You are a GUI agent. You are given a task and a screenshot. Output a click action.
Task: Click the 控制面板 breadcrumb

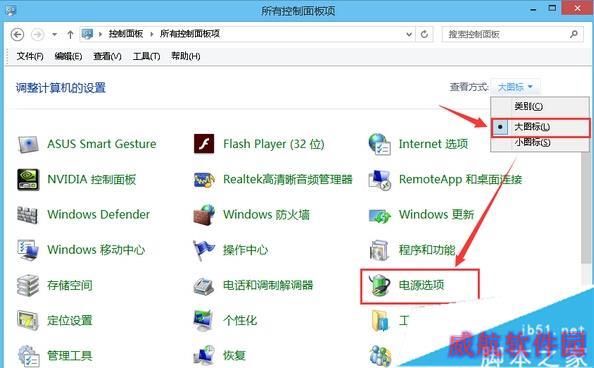click(126, 34)
